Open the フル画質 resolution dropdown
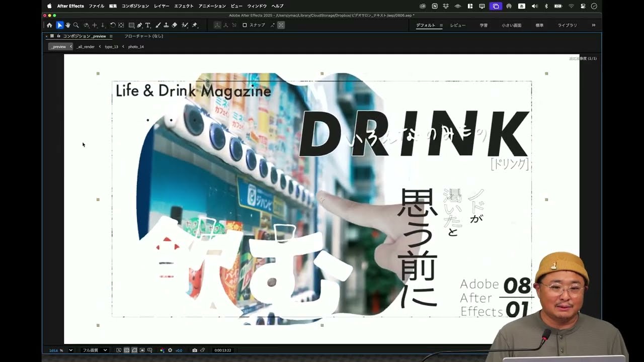This screenshot has height=362, width=644. pos(95,350)
